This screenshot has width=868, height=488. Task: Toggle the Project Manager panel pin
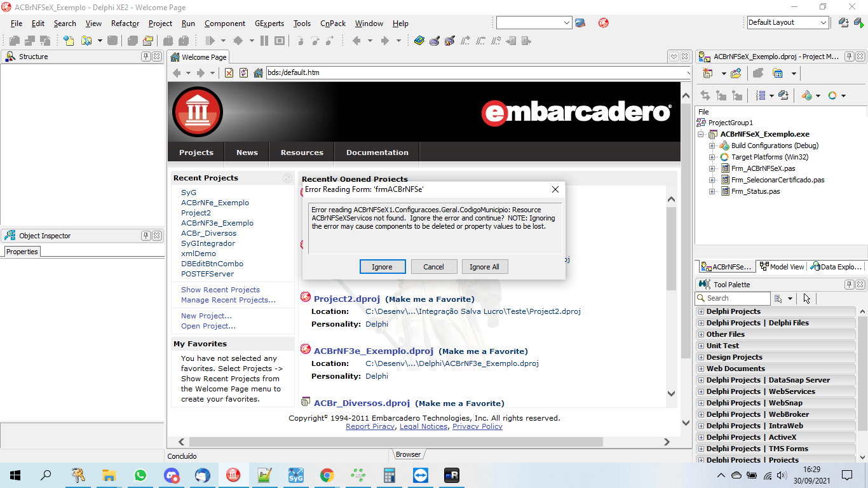point(850,57)
